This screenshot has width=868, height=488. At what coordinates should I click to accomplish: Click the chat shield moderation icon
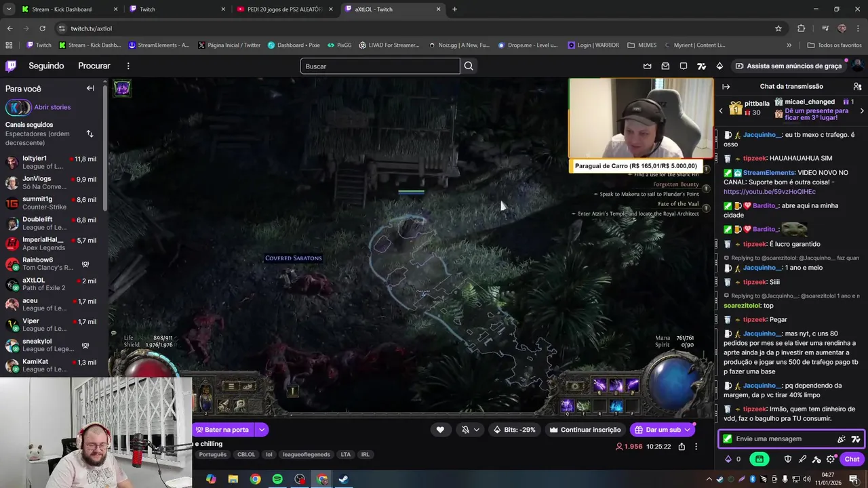click(x=788, y=459)
